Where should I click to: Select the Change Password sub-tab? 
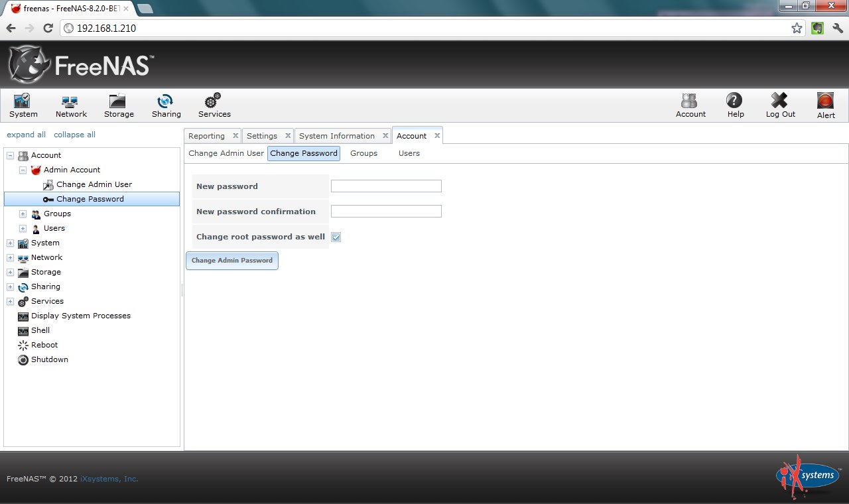point(304,153)
